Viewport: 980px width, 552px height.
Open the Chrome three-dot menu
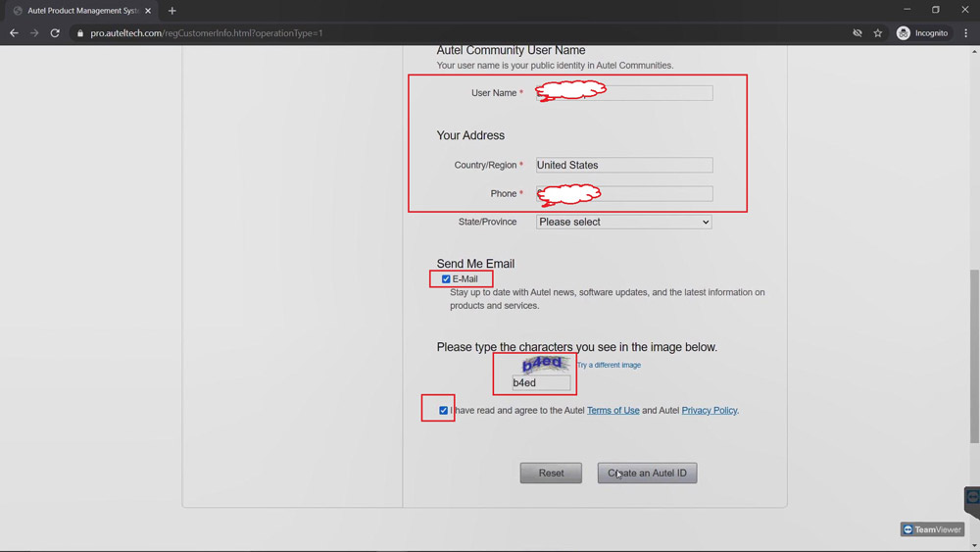click(965, 33)
